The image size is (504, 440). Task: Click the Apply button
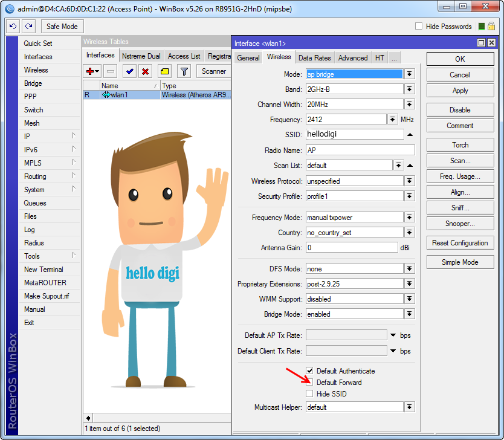point(460,91)
